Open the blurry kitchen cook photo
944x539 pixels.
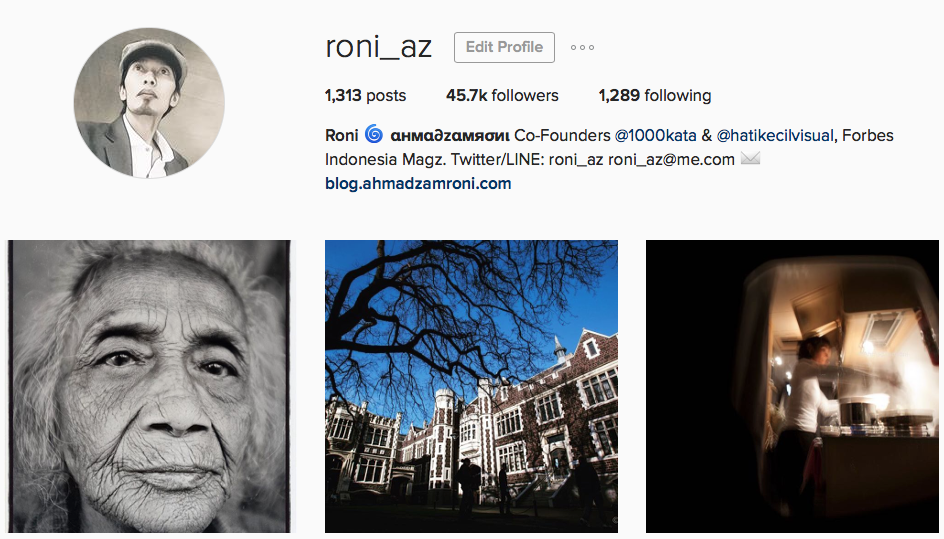(x=792, y=386)
